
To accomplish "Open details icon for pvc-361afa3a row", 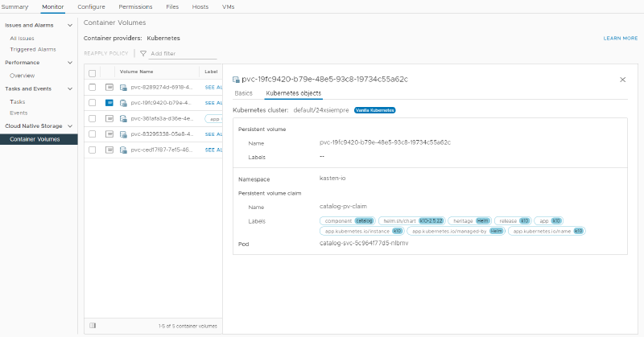I will [109, 118].
